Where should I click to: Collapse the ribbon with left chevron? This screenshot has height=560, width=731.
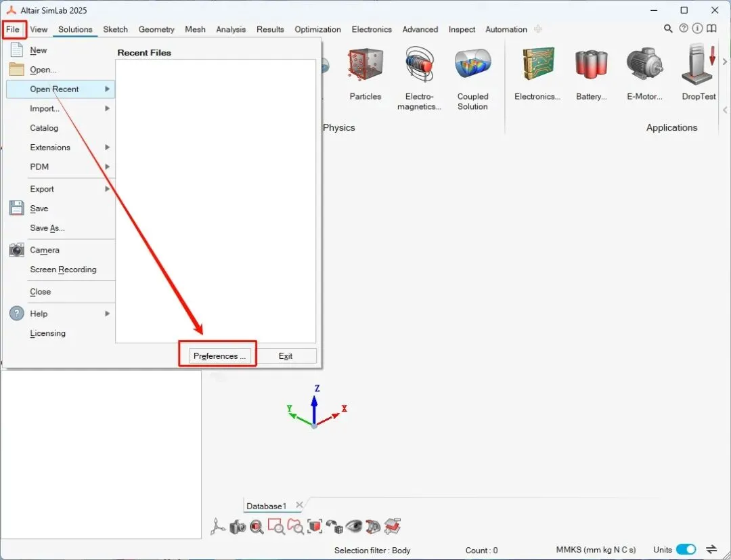725,110
